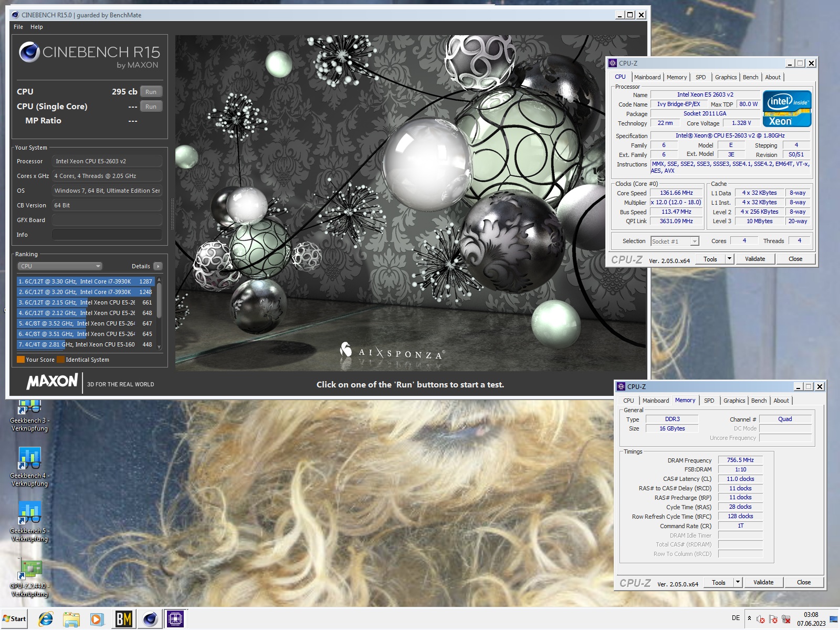The width and height of the screenshot is (840, 630).
Task: Select ranking entry 6 with score 645
Action: tap(86, 334)
